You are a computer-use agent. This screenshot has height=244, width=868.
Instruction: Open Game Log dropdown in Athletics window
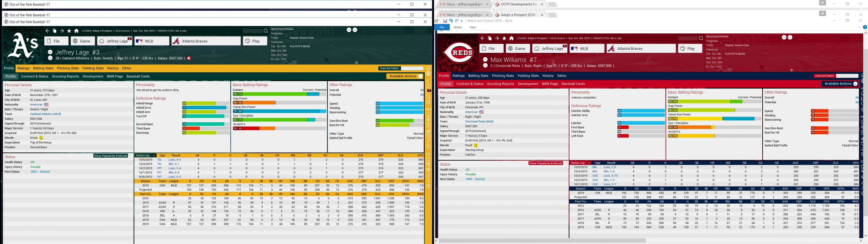click(146, 155)
